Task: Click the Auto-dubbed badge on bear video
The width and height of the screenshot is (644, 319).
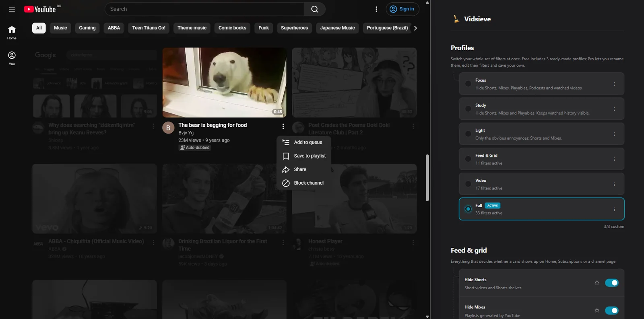Action: click(x=195, y=148)
